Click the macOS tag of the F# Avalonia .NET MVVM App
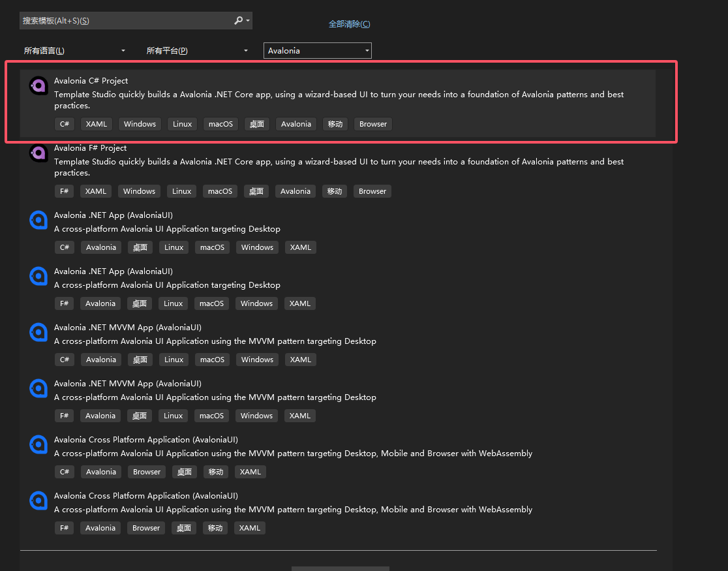 point(212,416)
